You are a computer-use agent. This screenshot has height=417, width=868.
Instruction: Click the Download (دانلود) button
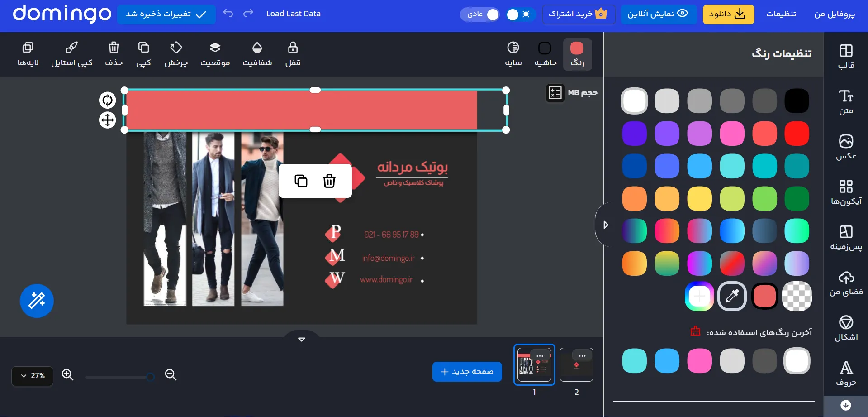click(728, 14)
